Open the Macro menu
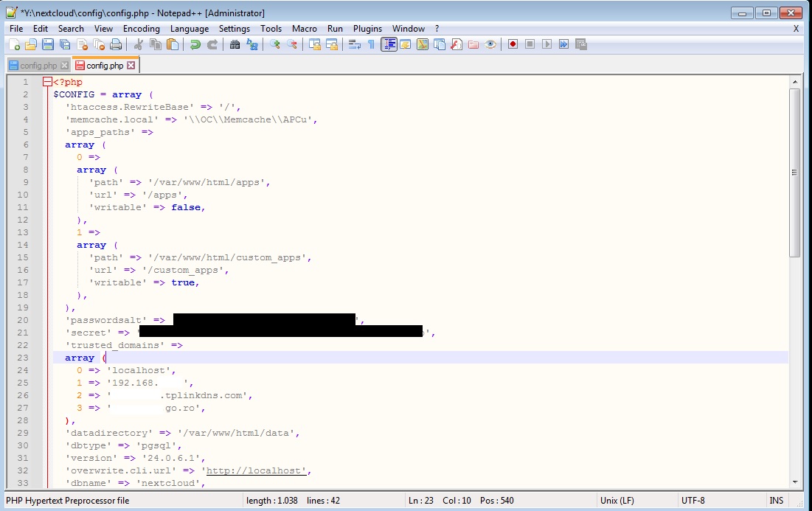The height and width of the screenshot is (511, 812). pos(305,29)
